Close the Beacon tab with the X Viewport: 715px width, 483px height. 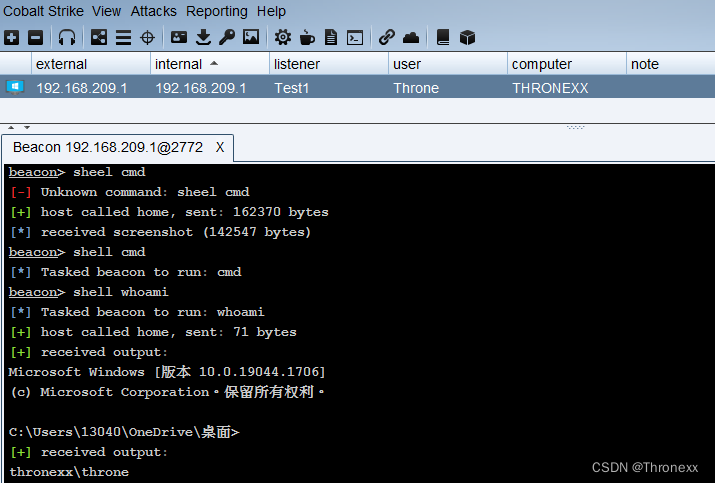pyautogui.click(x=220, y=147)
